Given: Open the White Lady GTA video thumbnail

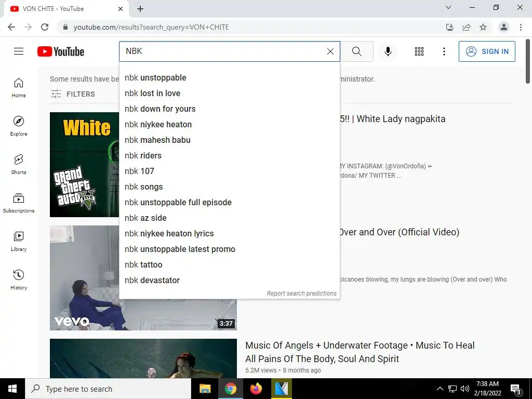Looking at the screenshot, I should [85, 165].
